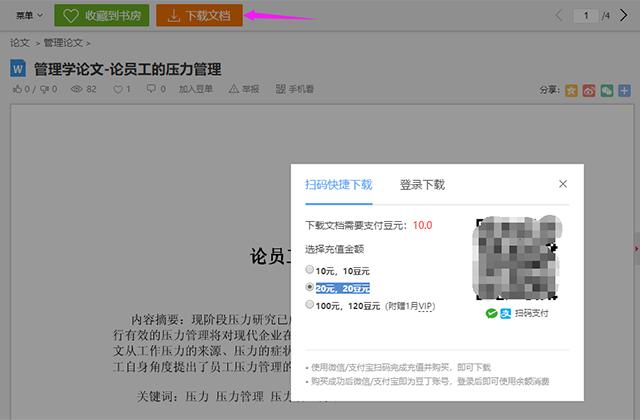Open the 管理论文 breadcrumb link

tap(63, 42)
